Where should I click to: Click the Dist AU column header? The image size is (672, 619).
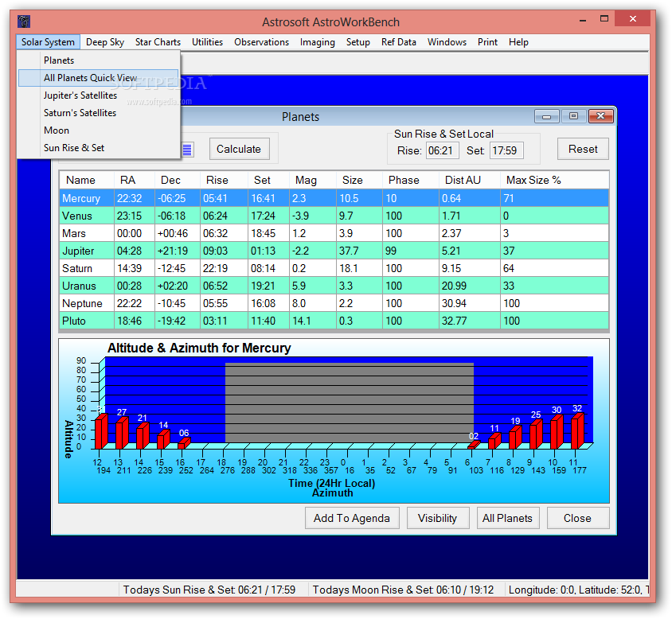(x=470, y=181)
